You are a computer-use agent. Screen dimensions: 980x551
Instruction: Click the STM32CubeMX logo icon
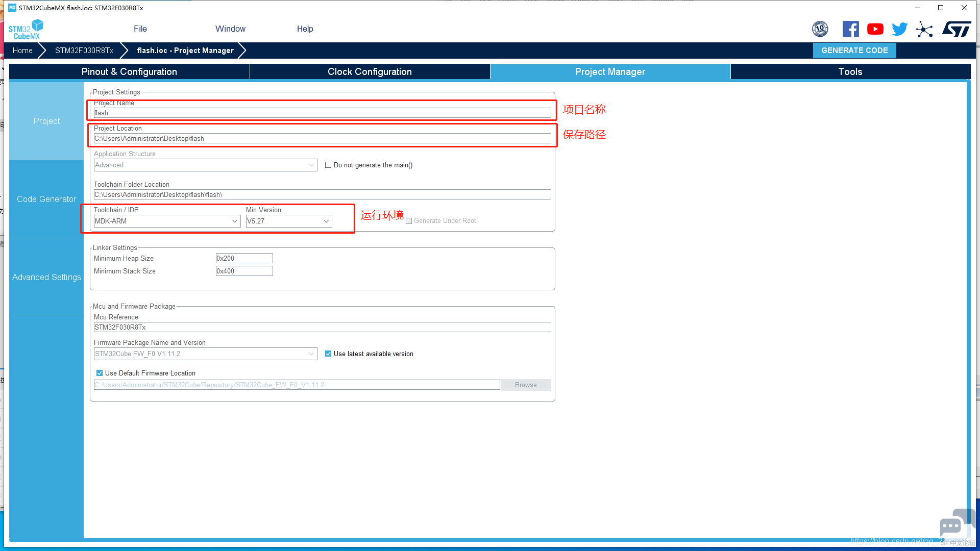pos(26,29)
